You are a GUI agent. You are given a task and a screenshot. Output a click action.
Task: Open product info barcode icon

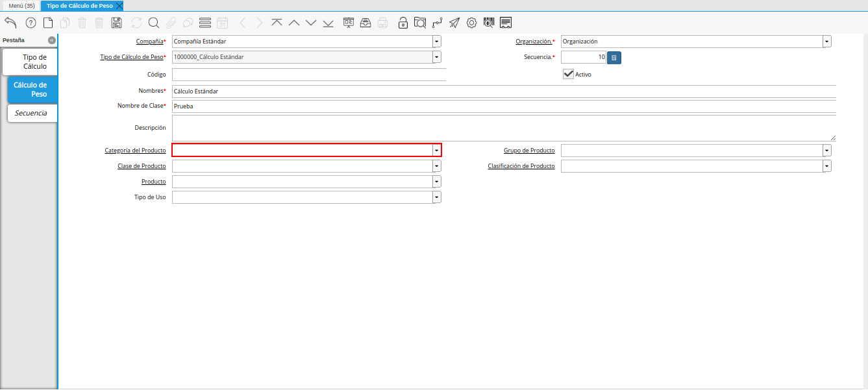[x=489, y=23]
